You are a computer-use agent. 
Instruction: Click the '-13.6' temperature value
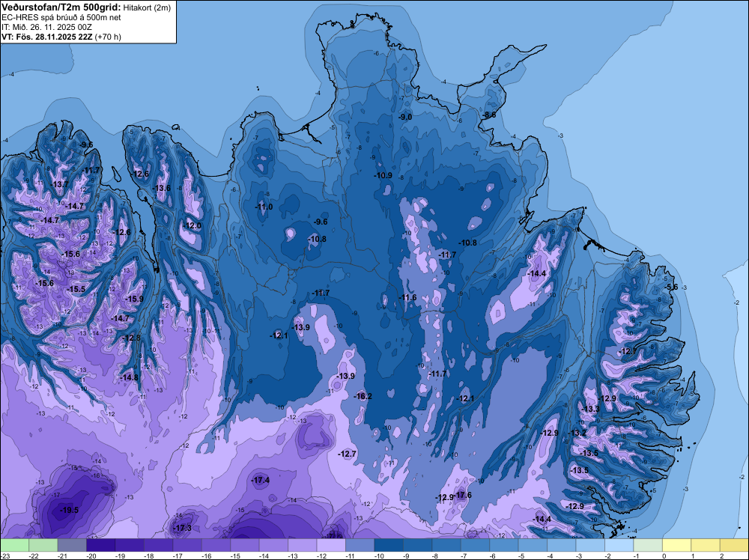162,188
